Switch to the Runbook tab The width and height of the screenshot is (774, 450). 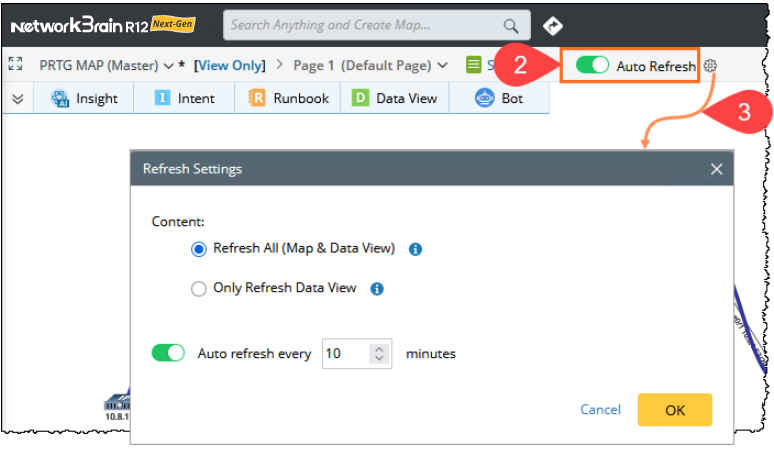point(289,98)
